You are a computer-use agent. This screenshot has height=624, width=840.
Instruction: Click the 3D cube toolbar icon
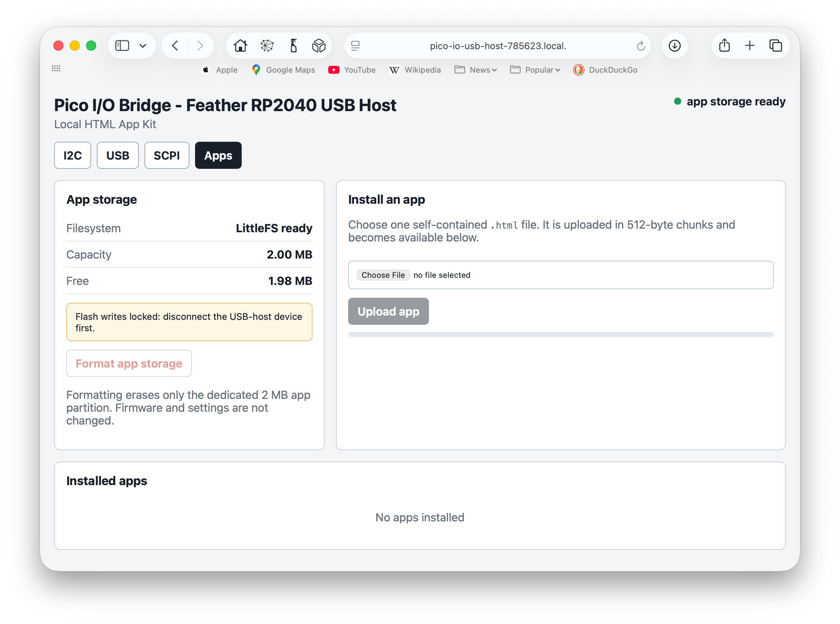[x=319, y=46]
